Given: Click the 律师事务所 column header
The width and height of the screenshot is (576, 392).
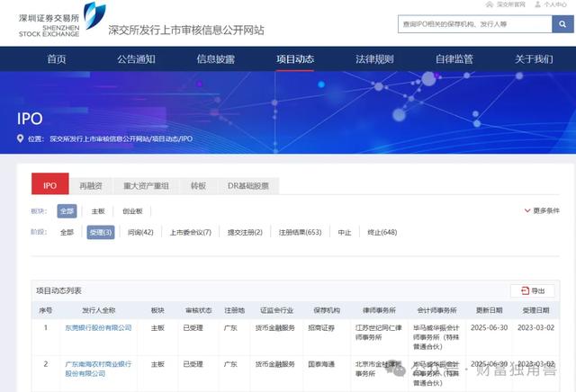Looking at the screenshot, I should (379, 310).
